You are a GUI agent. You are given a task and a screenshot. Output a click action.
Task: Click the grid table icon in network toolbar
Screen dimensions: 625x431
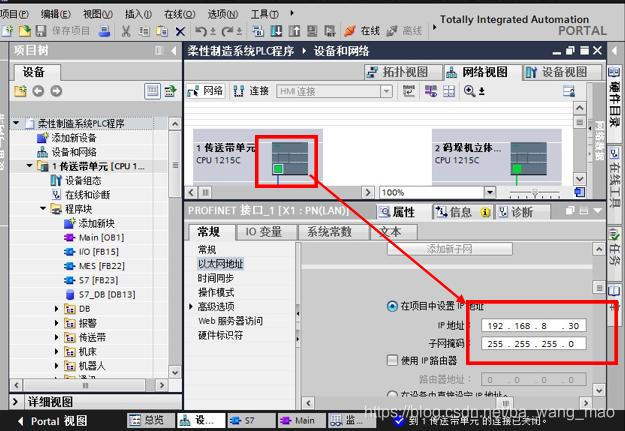tap(449, 91)
